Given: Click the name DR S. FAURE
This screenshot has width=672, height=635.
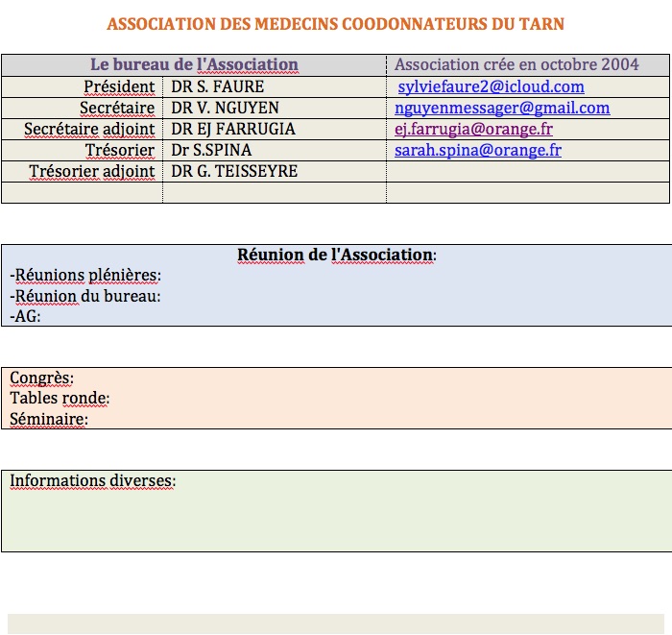Looking at the screenshot, I should pos(217,87).
